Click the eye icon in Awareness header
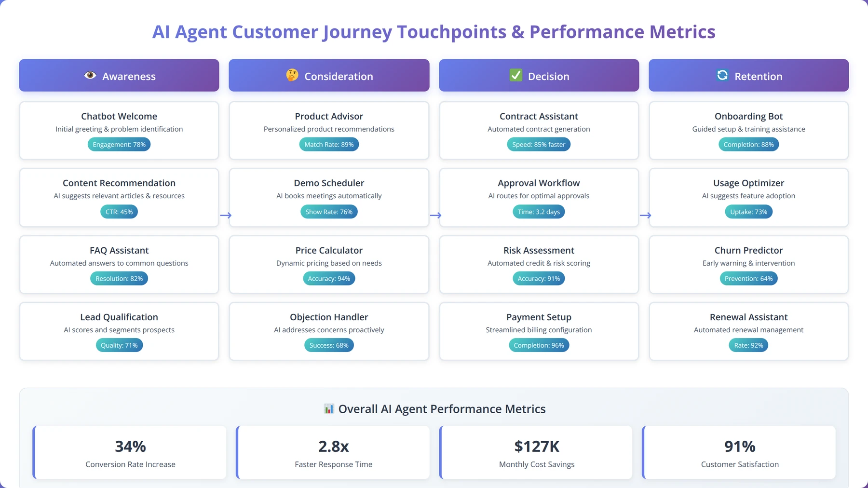 (90, 75)
